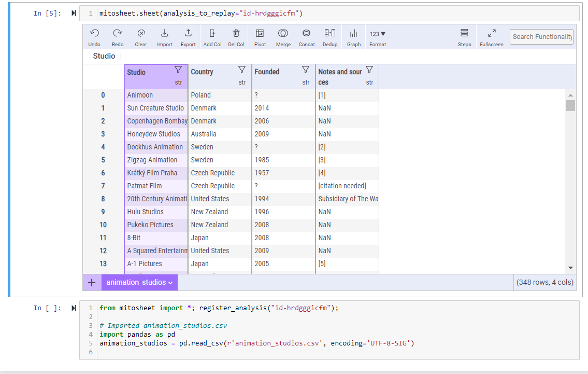Expand the Format number dropdown
The height and width of the screenshot is (374, 588).
pos(378,34)
